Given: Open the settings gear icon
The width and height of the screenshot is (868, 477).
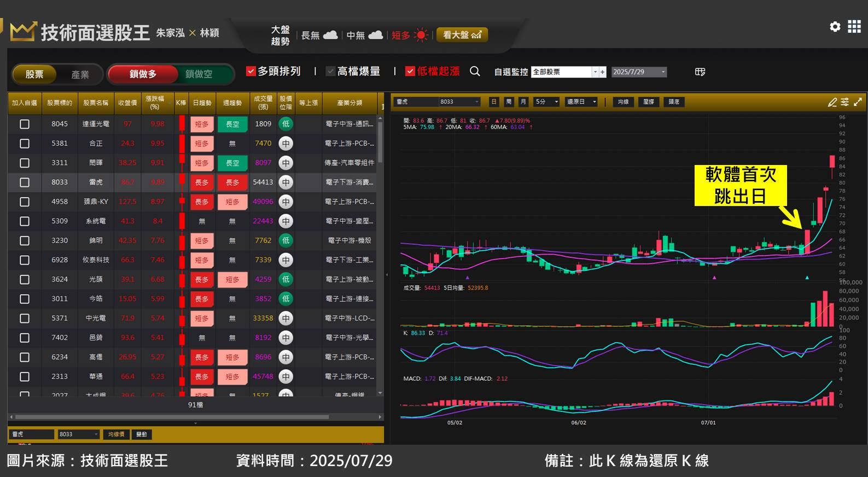Looking at the screenshot, I should pyautogui.click(x=835, y=27).
